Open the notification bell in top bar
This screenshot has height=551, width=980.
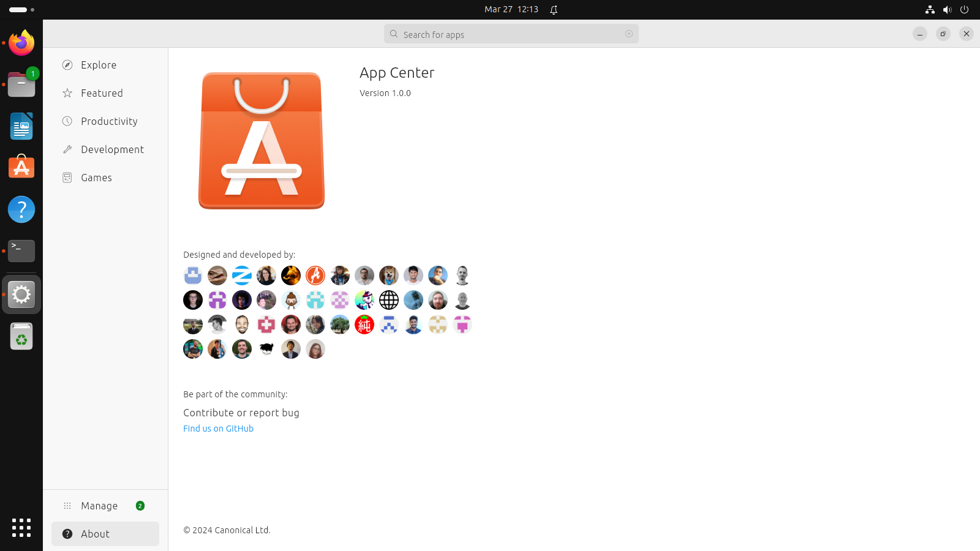pos(554,10)
